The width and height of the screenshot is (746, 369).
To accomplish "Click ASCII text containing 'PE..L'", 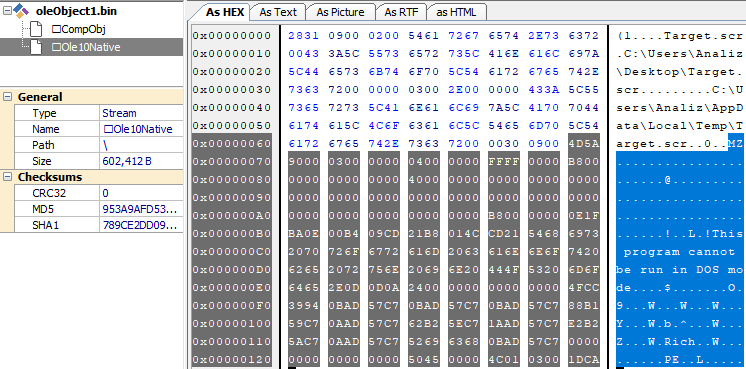I will coord(680,359).
